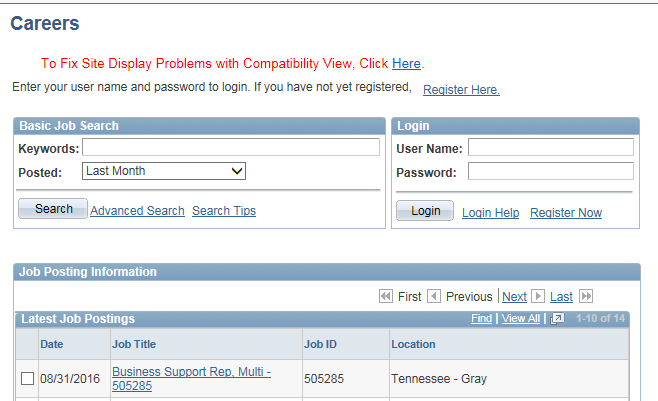Open the postings grid in new window icon
The image size is (658, 401).
pos(558,319)
